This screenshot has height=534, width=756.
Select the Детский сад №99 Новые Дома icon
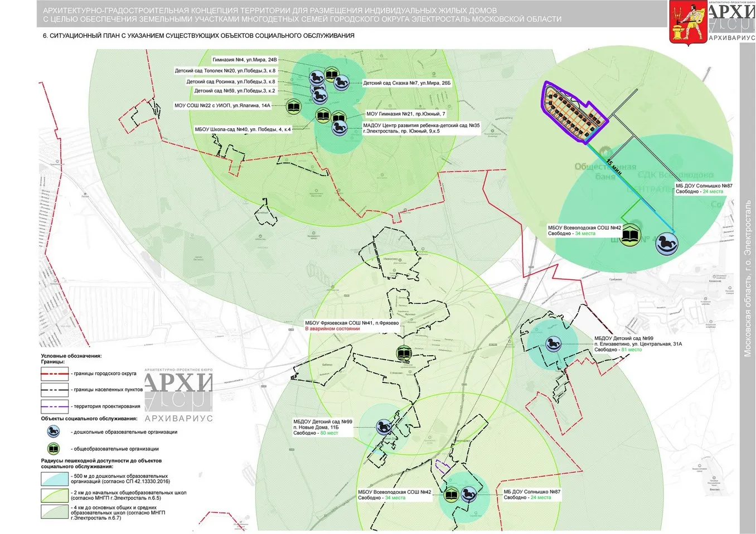tap(384, 427)
